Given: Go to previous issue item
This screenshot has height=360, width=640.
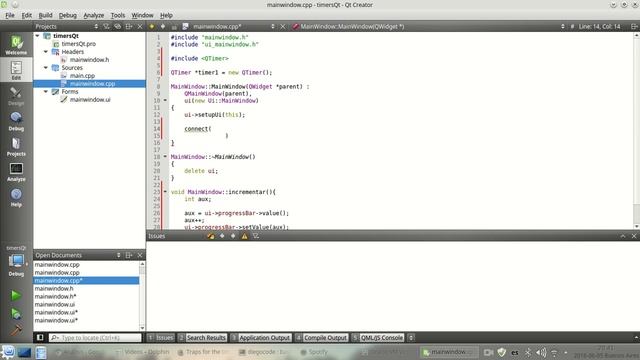Looking at the screenshot, I should click(222, 236).
